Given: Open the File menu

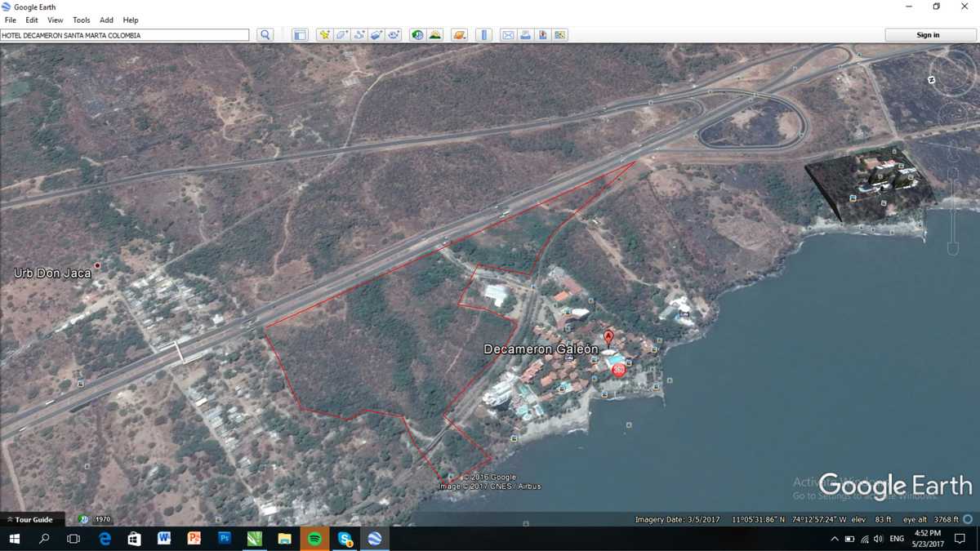Looking at the screenshot, I should click(11, 20).
